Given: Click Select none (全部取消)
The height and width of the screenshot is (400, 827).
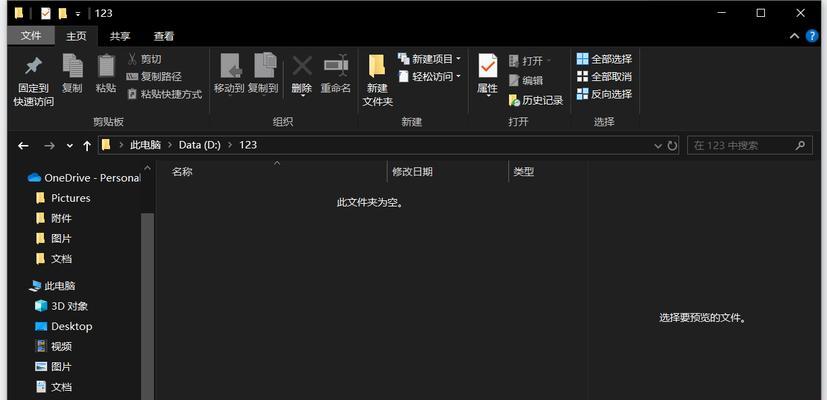Looking at the screenshot, I should (604, 77).
